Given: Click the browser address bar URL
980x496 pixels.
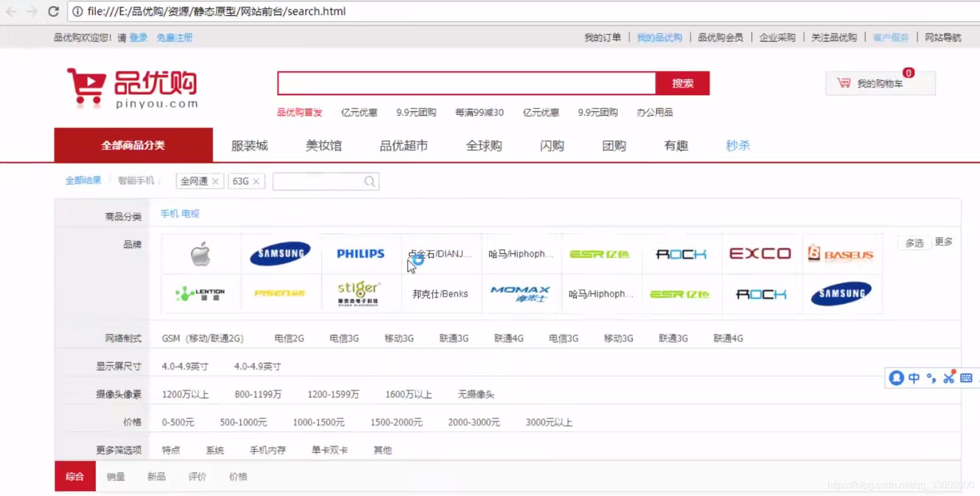Looking at the screenshot, I should click(x=217, y=11).
